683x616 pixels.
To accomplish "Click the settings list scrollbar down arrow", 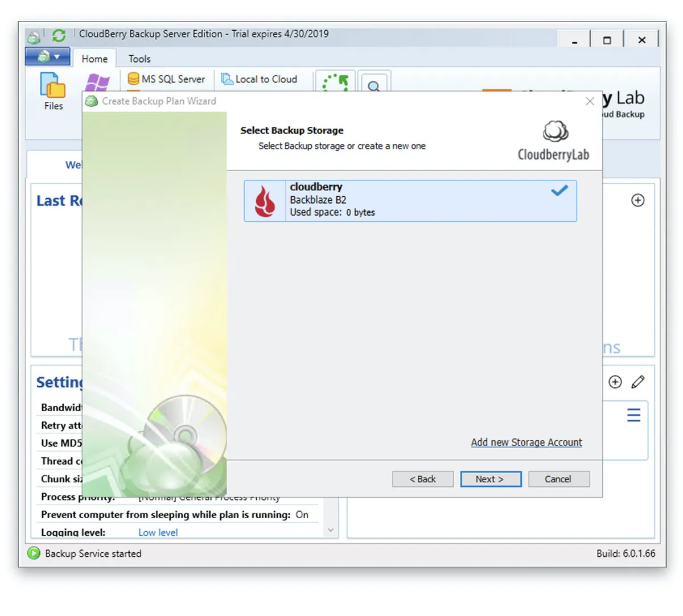I will pyautogui.click(x=331, y=530).
